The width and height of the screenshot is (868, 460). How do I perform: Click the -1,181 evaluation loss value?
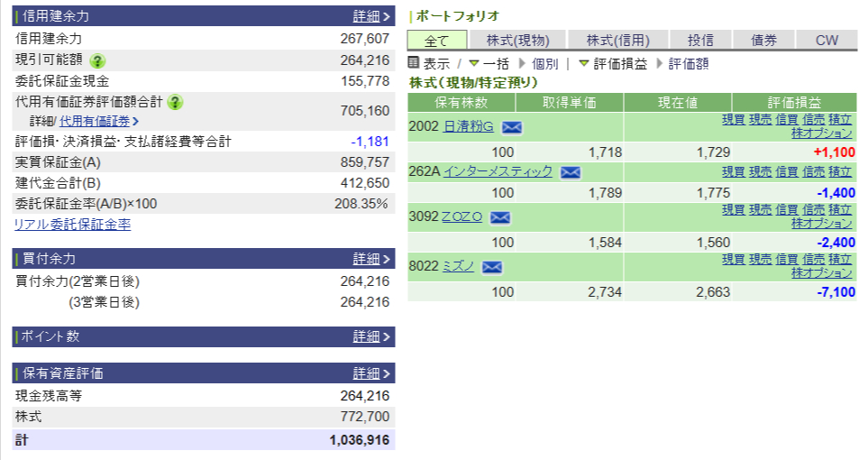pos(370,142)
